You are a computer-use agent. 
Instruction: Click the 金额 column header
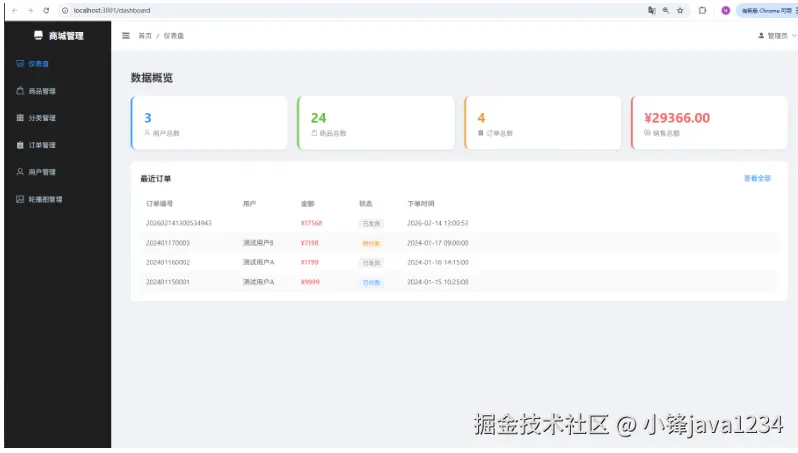[x=307, y=204]
